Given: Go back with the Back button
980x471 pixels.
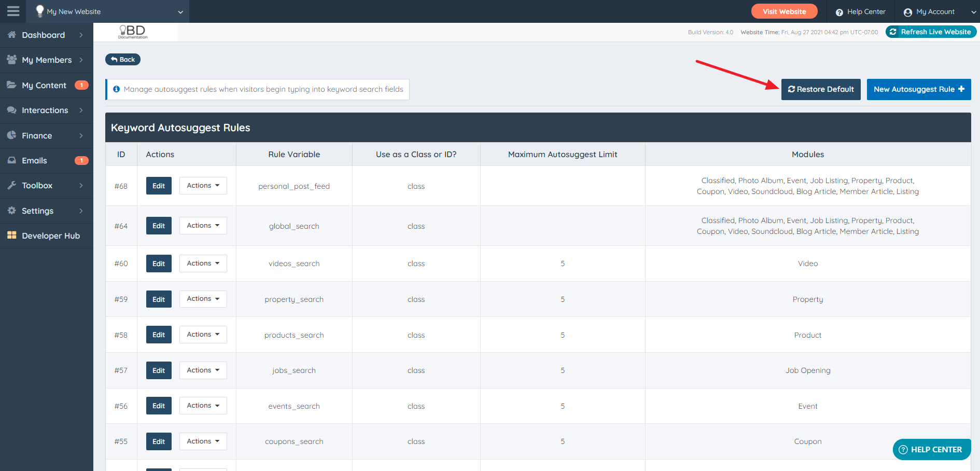Looking at the screenshot, I should tap(123, 59).
